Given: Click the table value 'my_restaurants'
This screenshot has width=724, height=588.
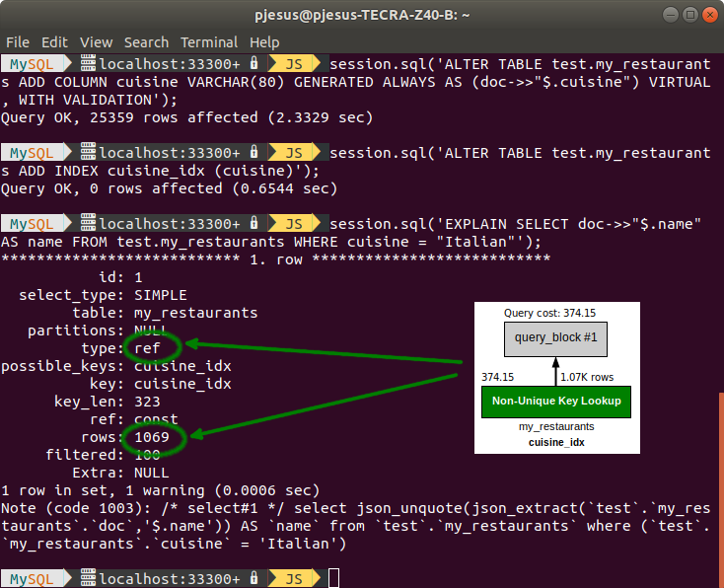Looking at the screenshot, I should (x=195, y=313).
